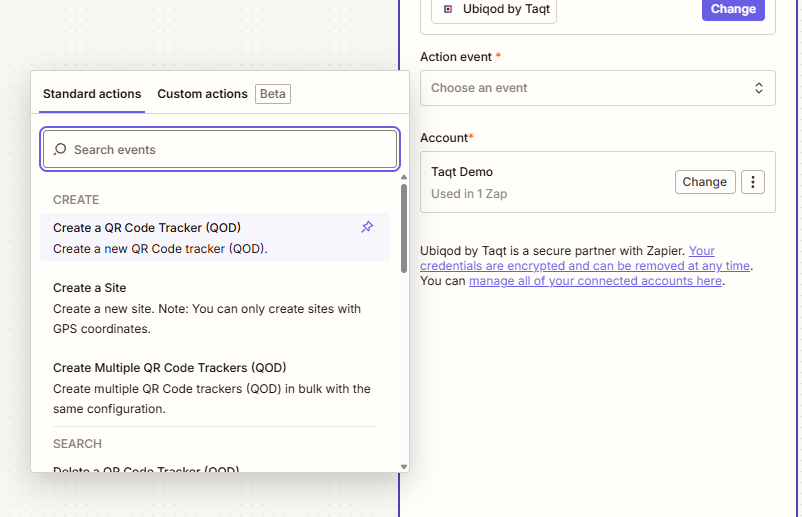Click the Ubiqod by Taqt app chip
The height and width of the screenshot is (517, 802).
coord(494,9)
